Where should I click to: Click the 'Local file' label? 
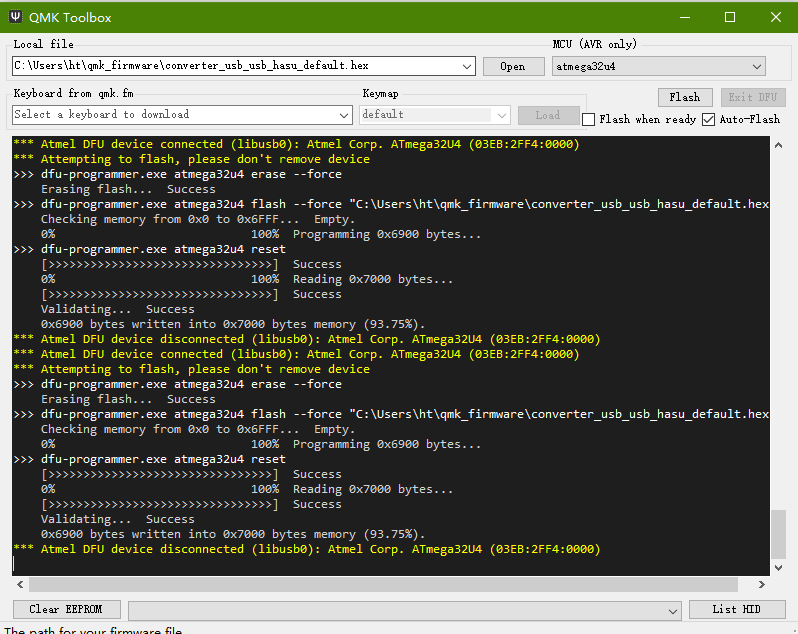pos(43,45)
